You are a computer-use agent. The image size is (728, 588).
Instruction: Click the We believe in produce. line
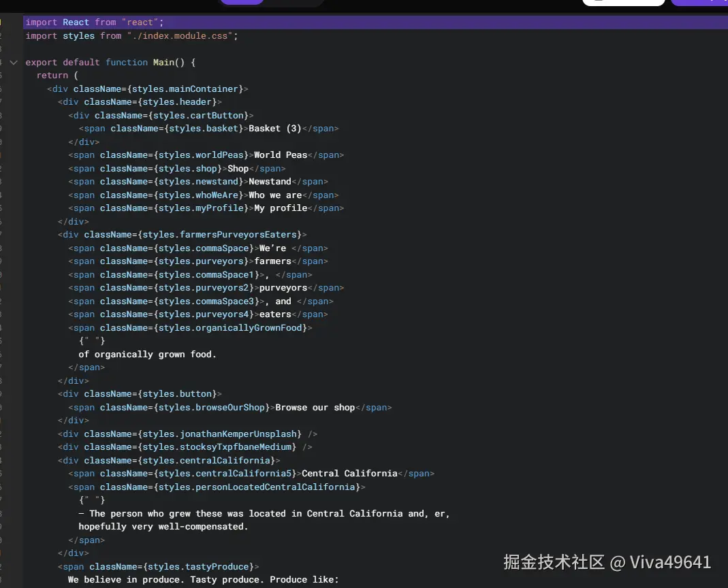[x=204, y=580]
